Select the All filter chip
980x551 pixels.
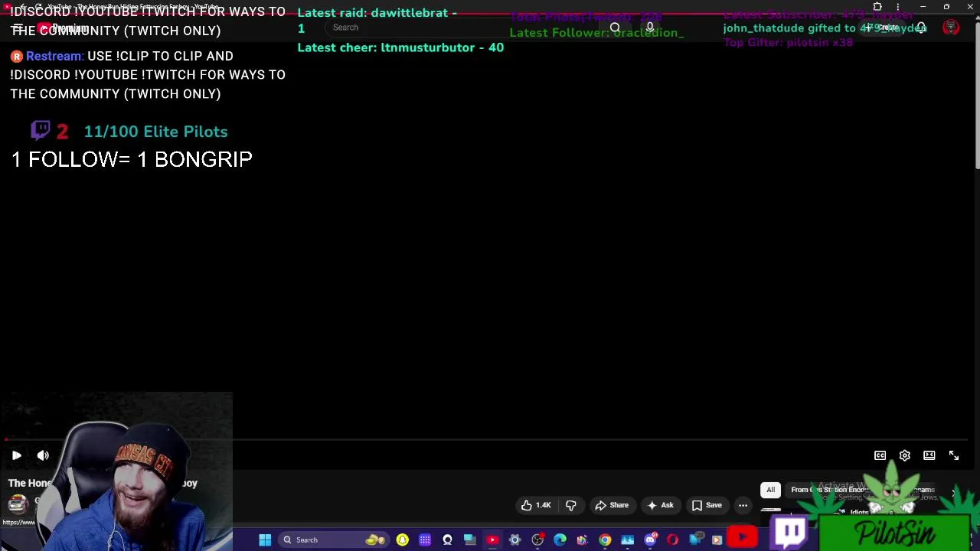[771, 490]
